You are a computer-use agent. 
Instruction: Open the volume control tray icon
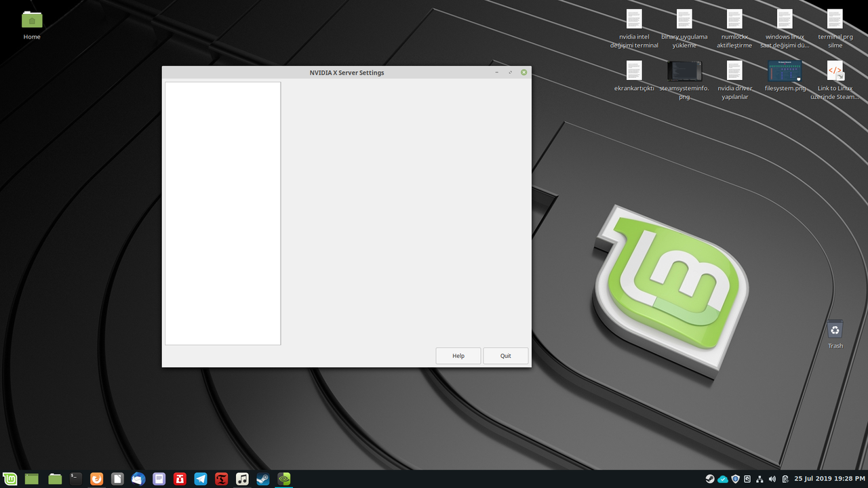[772, 479]
